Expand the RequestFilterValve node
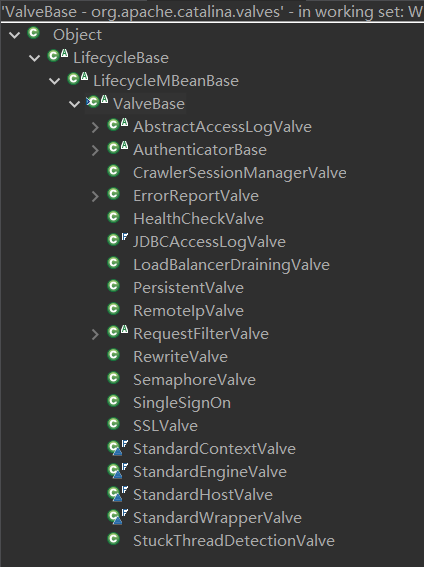424x567 pixels. [95, 334]
